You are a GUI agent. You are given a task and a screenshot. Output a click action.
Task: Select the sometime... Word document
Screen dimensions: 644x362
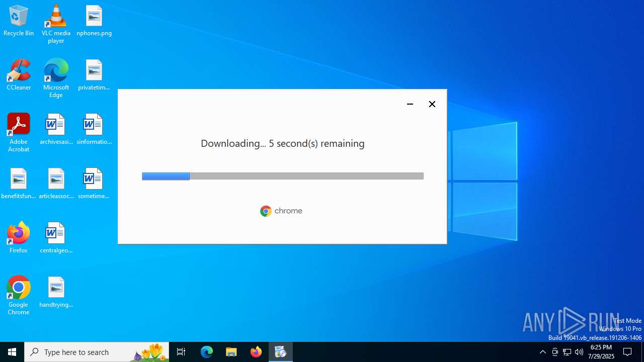point(94,184)
